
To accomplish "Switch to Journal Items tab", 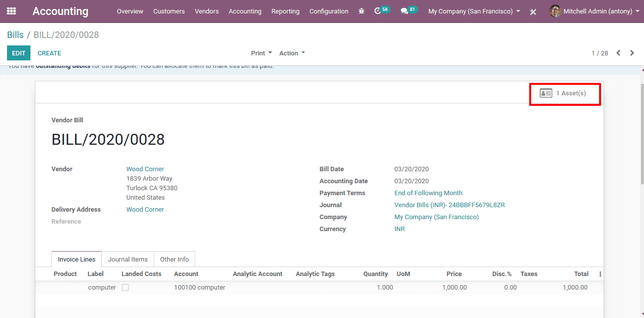I will [x=128, y=259].
